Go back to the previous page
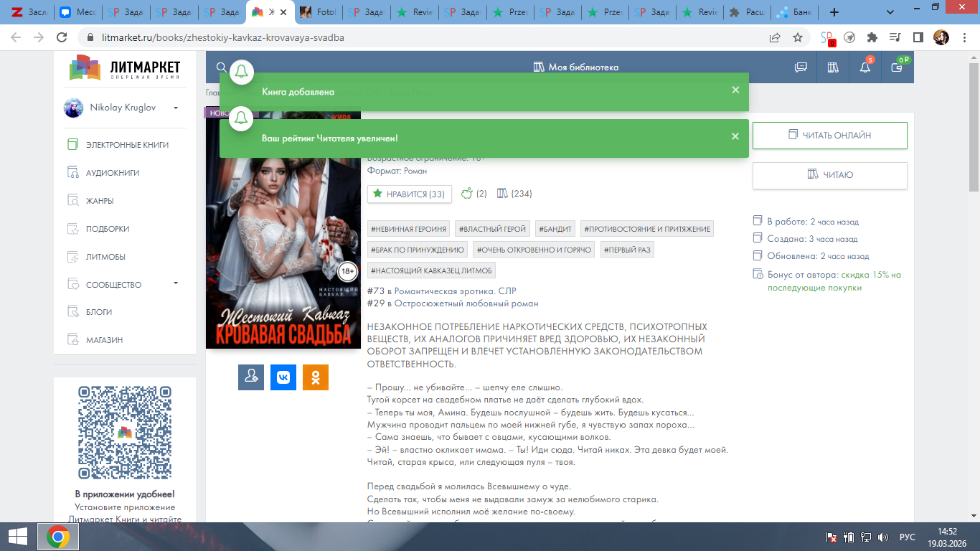 pos(16,37)
